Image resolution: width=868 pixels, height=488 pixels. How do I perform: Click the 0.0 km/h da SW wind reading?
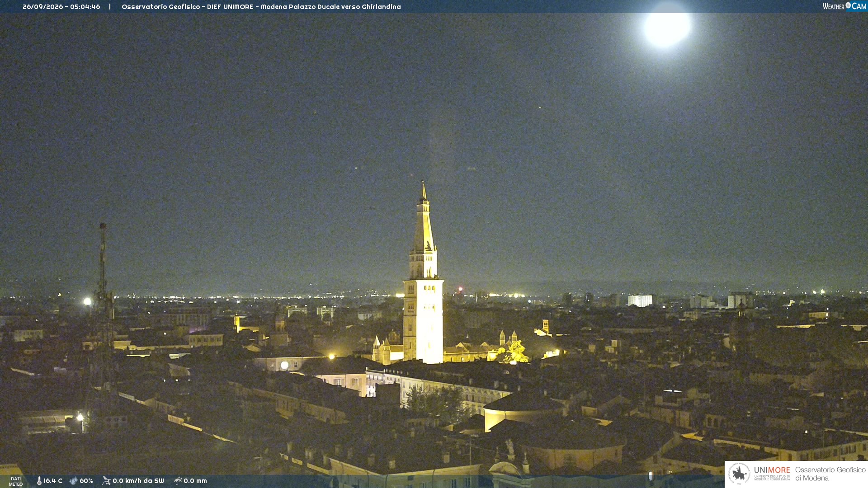[x=138, y=481]
